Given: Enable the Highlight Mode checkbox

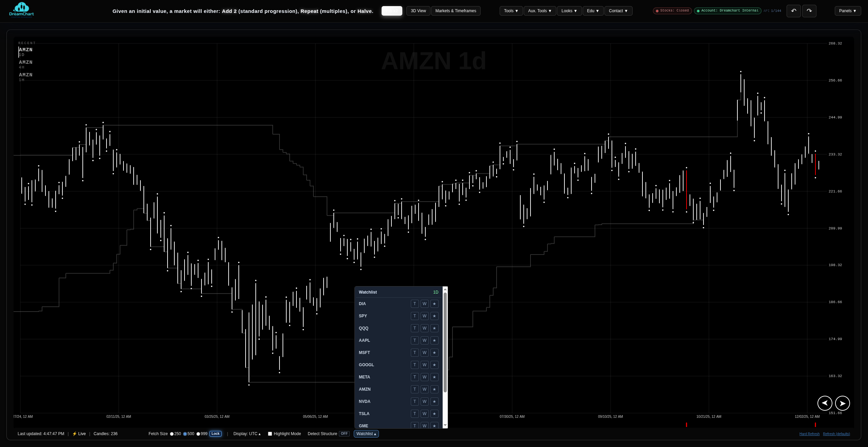Looking at the screenshot, I should pos(270,434).
